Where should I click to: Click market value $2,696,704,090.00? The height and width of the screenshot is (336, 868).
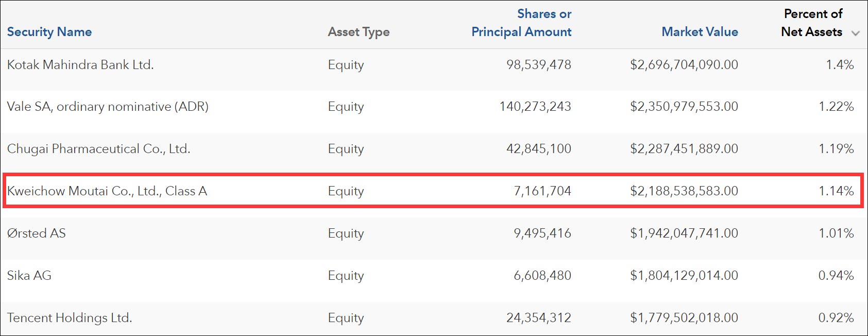click(x=684, y=65)
